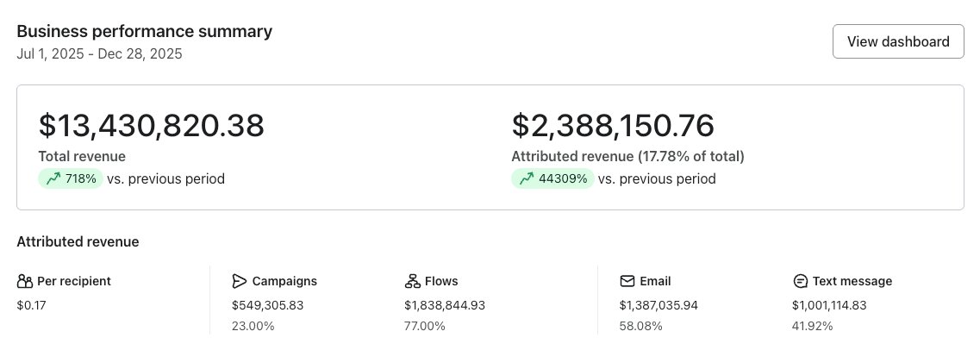Image resolution: width=980 pixels, height=350 pixels.
Task: Click the Per recipient people icon
Action: [x=25, y=281]
